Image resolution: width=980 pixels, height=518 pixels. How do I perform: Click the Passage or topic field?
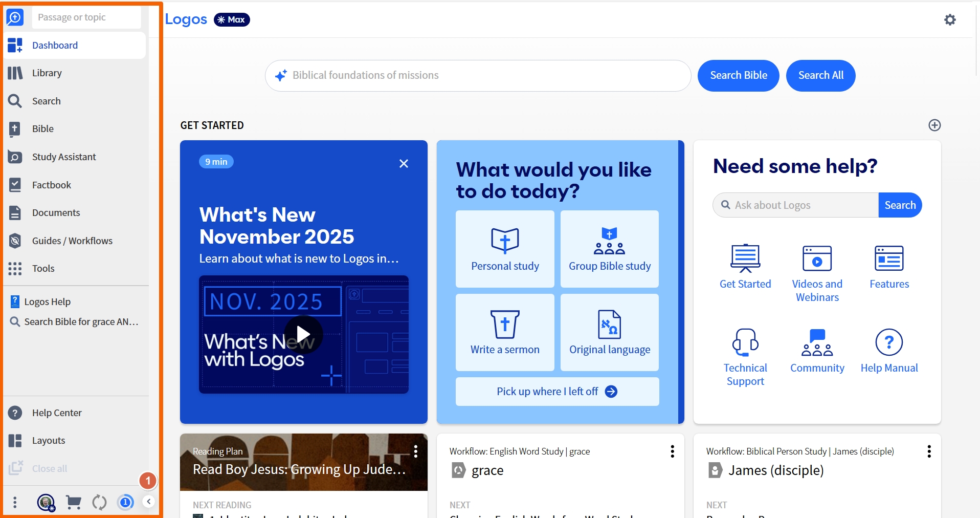86,17
